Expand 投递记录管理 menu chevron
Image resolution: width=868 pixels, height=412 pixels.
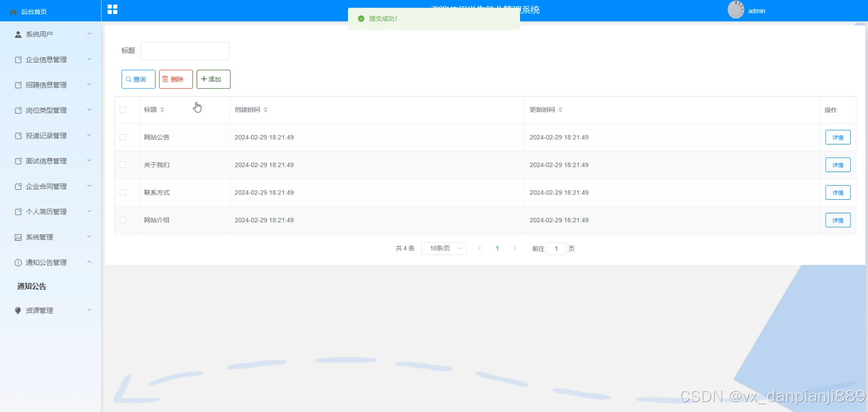click(x=89, y=135)
